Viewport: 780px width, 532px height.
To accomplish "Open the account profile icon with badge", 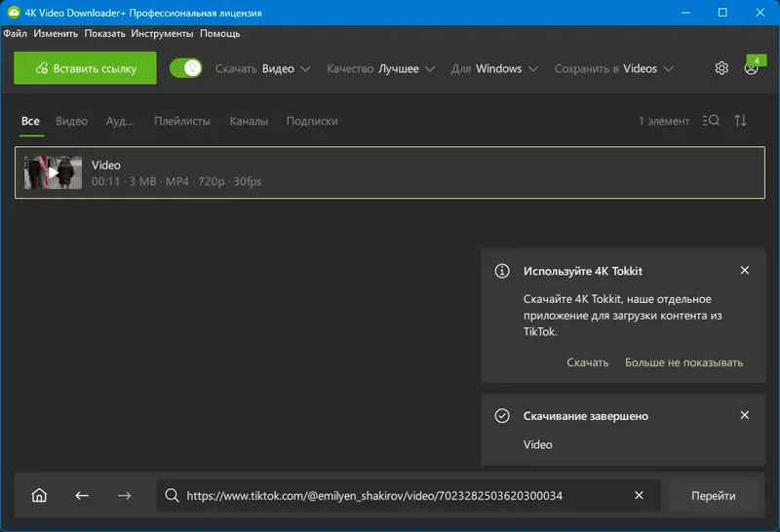I will click(752, 67).
